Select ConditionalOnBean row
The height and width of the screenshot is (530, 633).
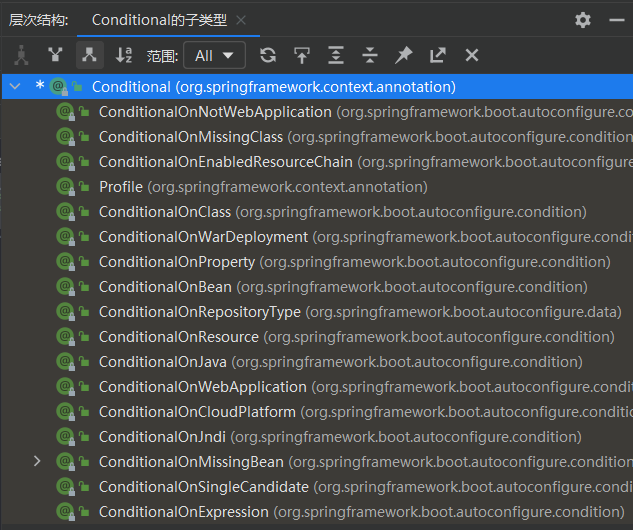(x=317, y=287)
